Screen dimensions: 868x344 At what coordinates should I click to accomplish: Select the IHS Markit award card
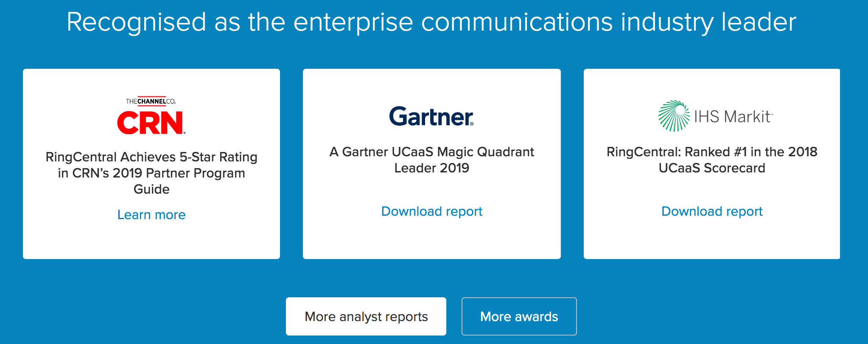pyautogui.click(x=712, y=164)
